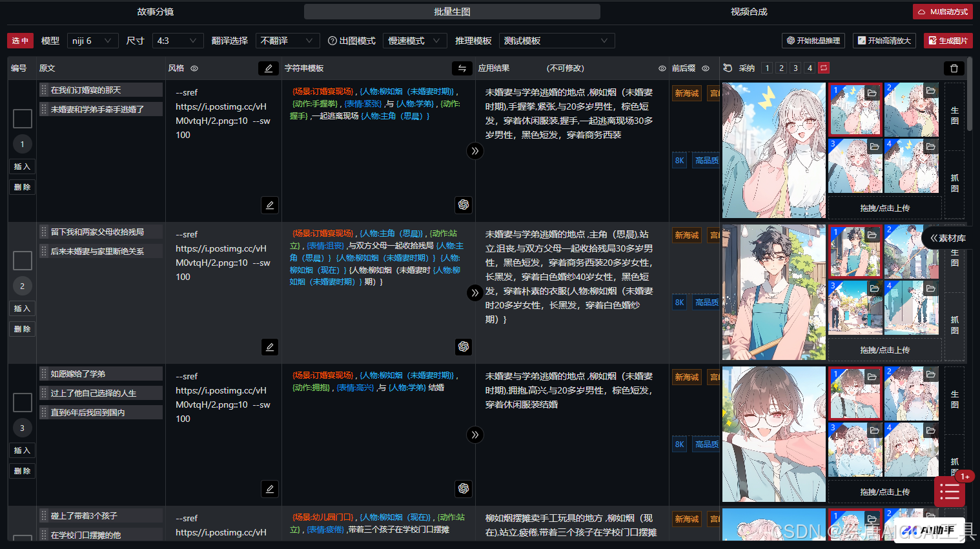The image size is (980, 549).
Task: Select adopt number 1 in header
Action: (x=767, y=68)
